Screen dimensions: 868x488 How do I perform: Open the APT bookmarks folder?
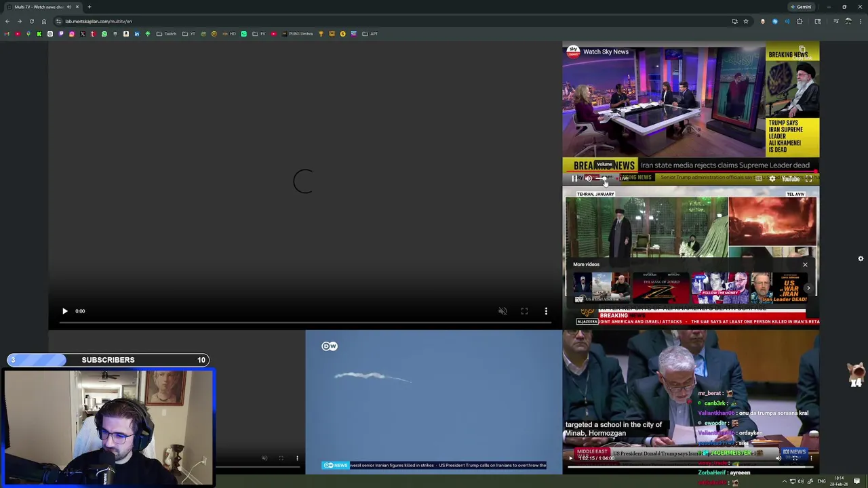click(370, 34)
